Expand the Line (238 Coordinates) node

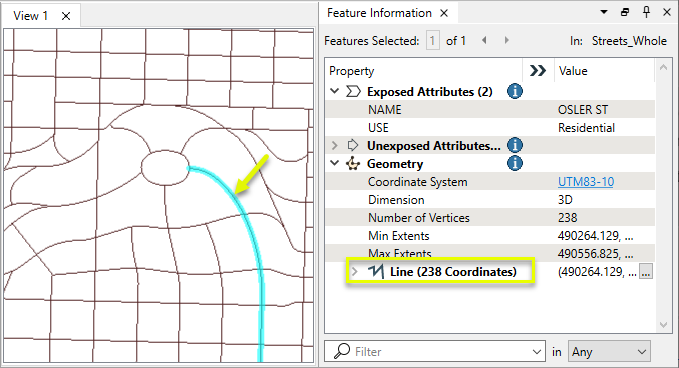click(354, 271)
